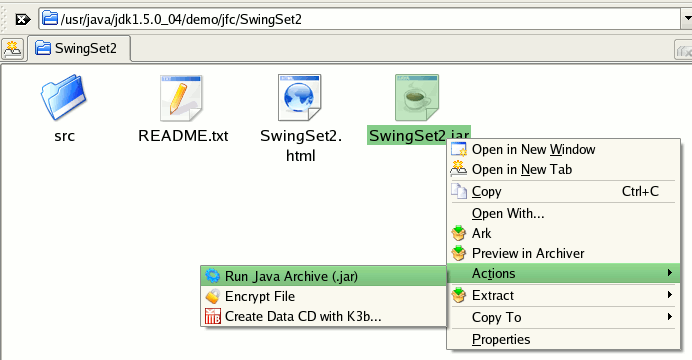Switch to the SwingSet2 tab

(x=79, y=48)
